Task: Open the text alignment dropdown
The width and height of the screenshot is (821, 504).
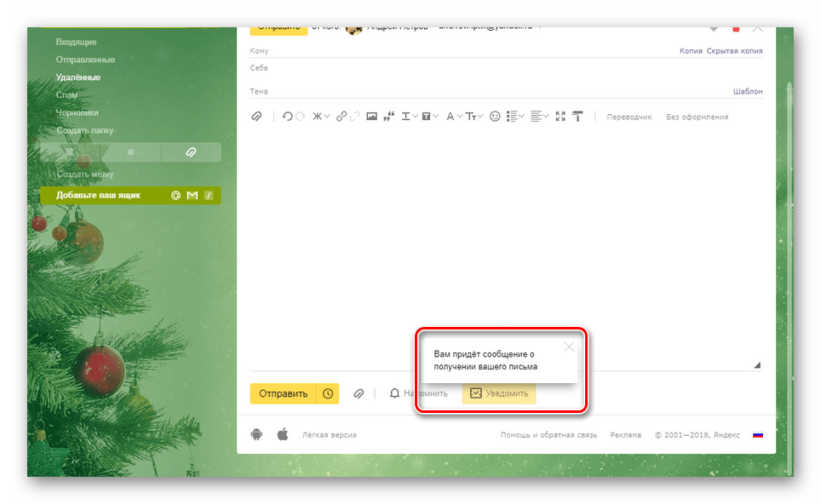Action: [x=539, y=116]
